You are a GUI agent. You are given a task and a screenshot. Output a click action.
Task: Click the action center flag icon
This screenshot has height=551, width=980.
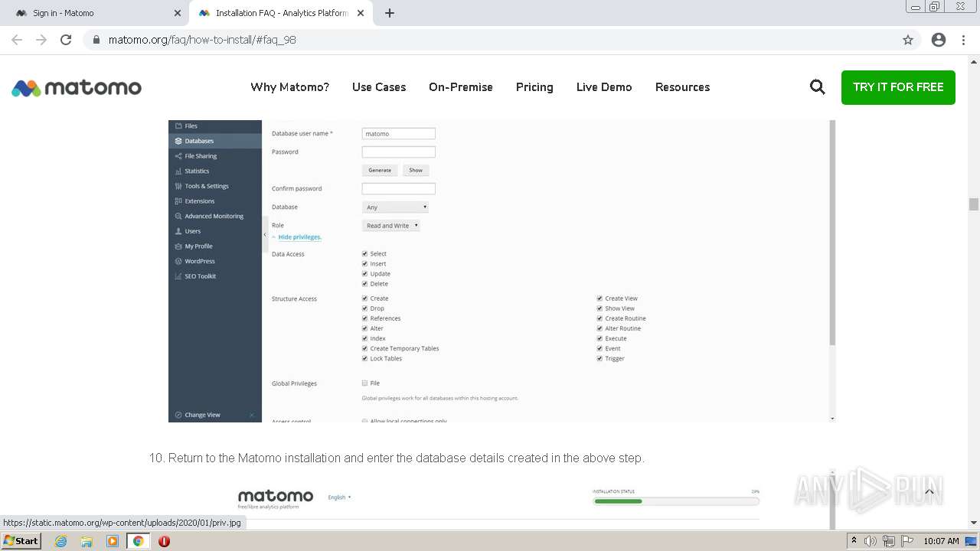point(906,541)
